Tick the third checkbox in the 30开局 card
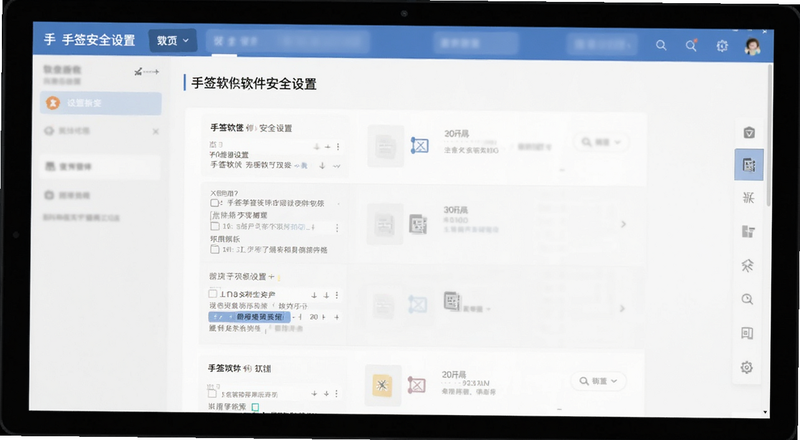800x440 pixels. 214,250
